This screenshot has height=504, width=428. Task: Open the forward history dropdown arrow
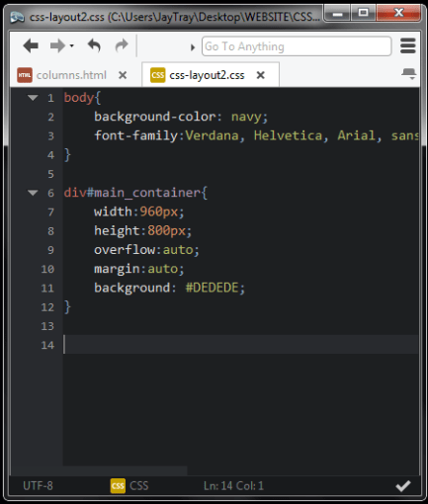pyautogui.click(x=72, y=45)
